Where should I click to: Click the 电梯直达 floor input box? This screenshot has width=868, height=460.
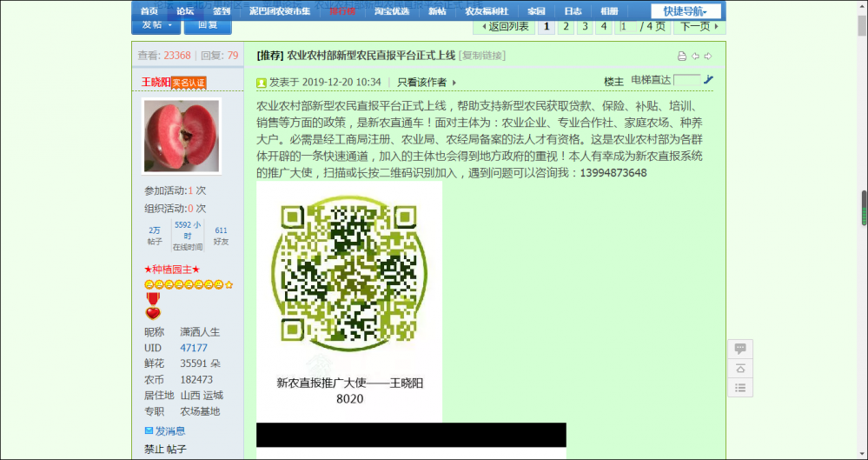687,80
